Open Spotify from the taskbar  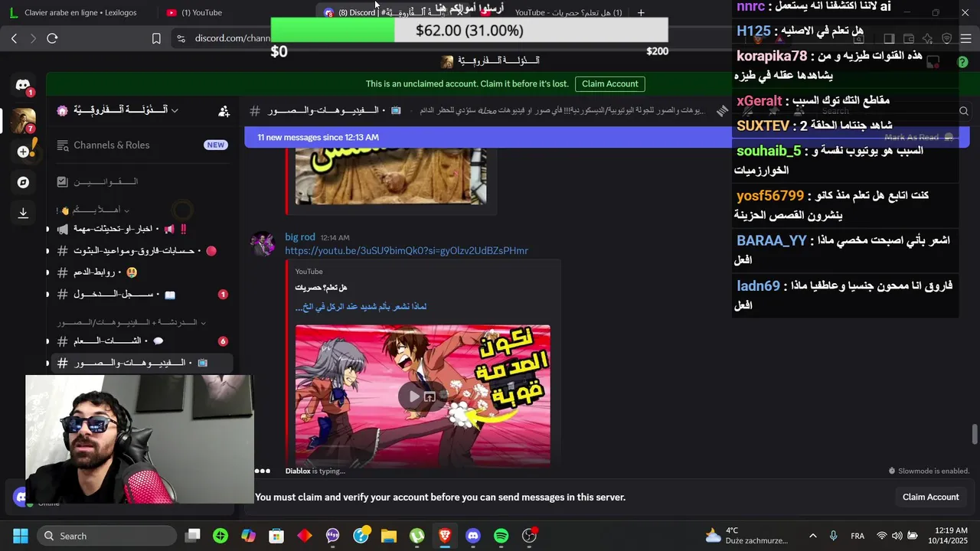(x=501, y=536)
